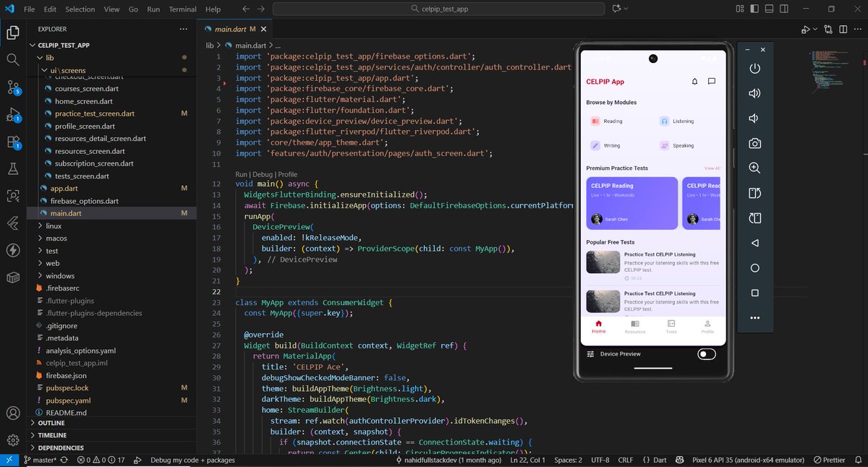Screen dimensions: 868x467
Task: Open the Speaking module button
Action: pos(689,145)
